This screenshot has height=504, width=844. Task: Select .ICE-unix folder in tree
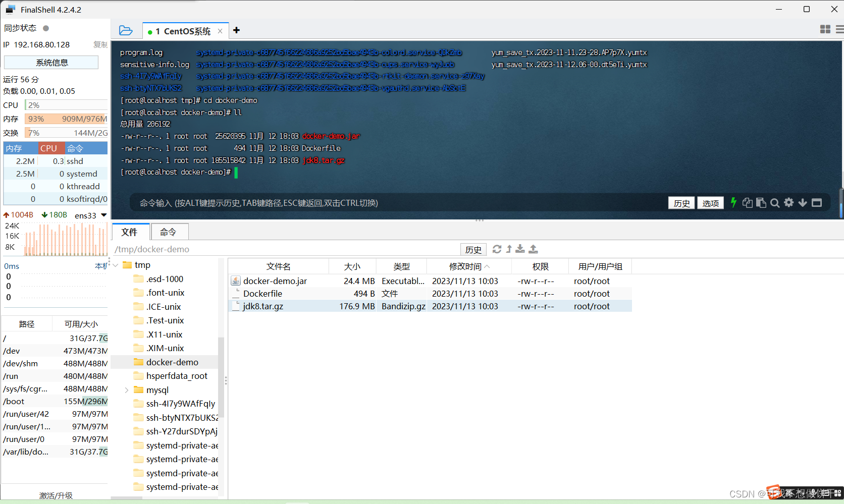[164, 307]
